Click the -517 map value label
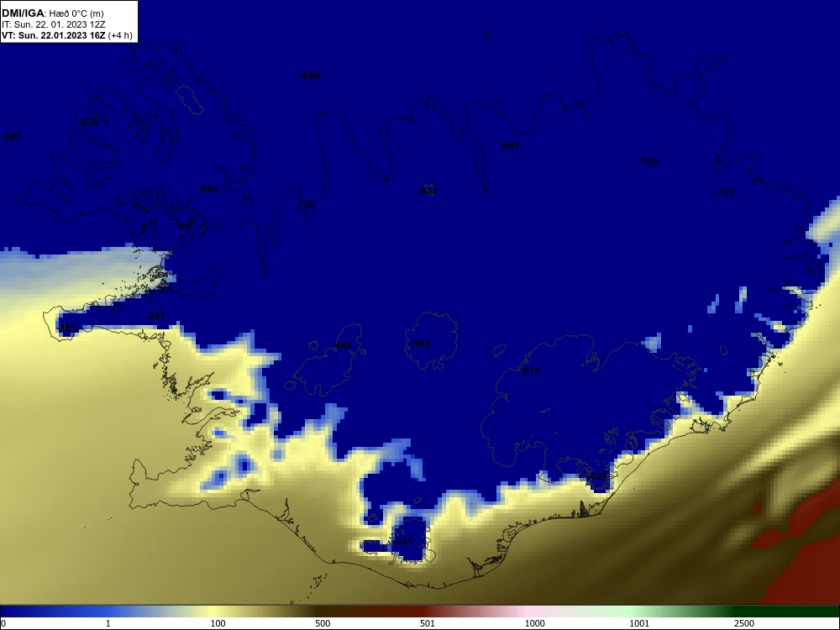 pyautogui.click(x=530, y=370)
